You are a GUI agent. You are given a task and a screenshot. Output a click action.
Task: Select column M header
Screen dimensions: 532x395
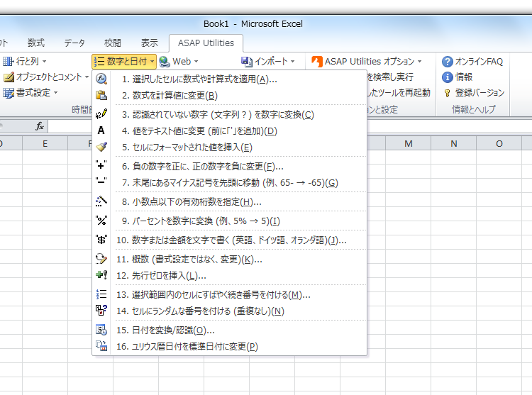click(408, 144)
